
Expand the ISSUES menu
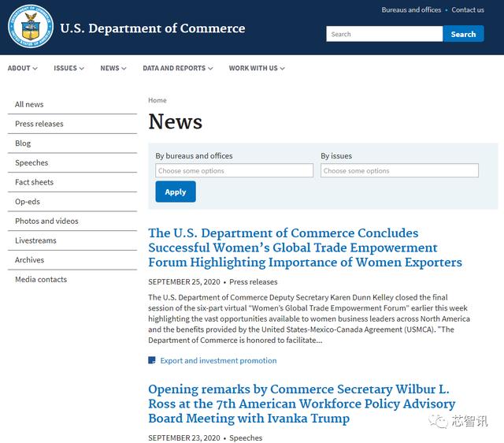pyautogui.click(x=69, y=69)
